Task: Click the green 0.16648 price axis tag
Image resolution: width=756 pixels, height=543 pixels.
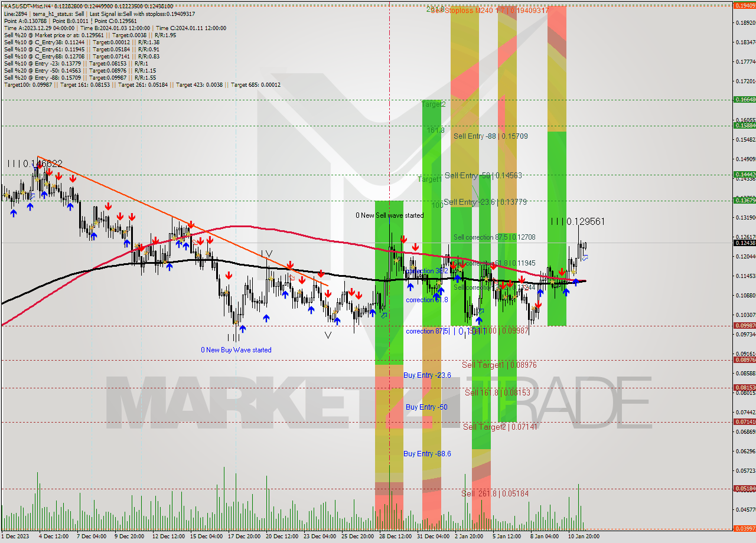Action: click(744, 100)
